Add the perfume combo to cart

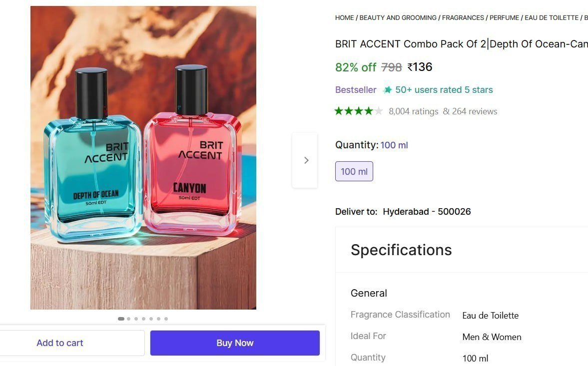[x=60, y=343]
